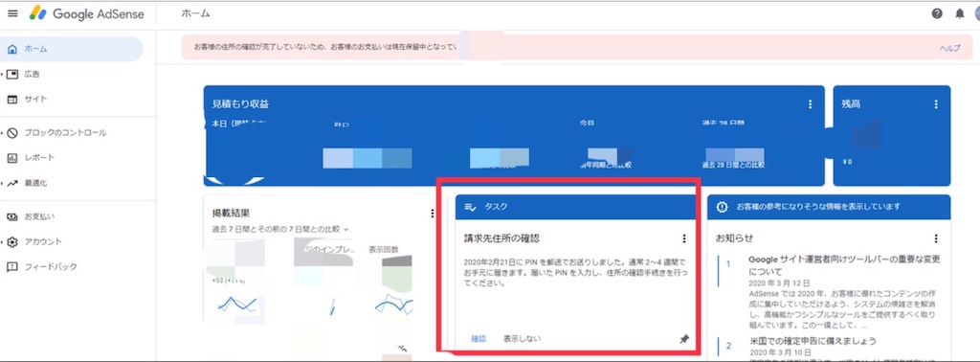Click the お支払い payments icon
Viewport: 980px width, 362px height.
click(x=12, y=217)
